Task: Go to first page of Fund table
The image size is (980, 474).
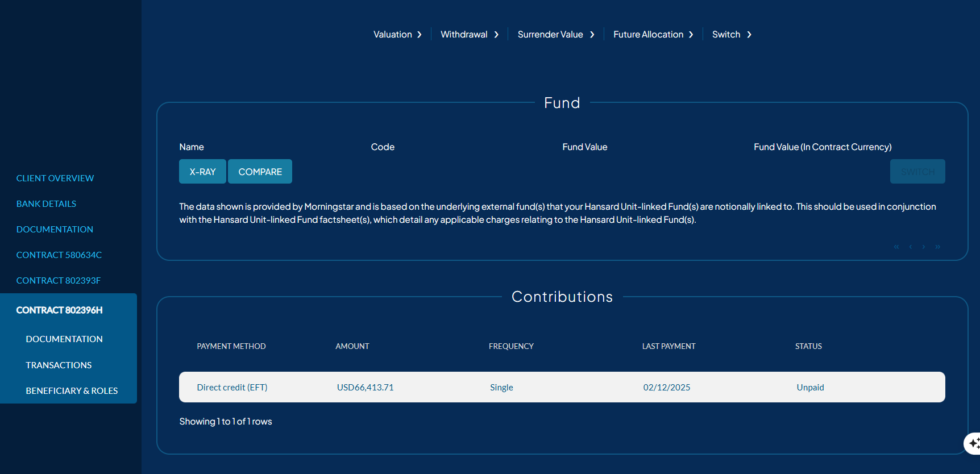Action: [896, 247]
